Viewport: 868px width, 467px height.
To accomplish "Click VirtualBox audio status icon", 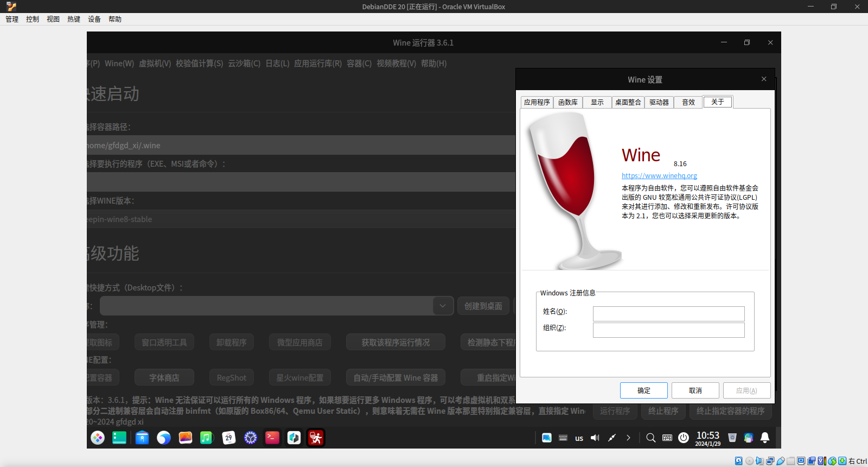I will coord(759,461).
